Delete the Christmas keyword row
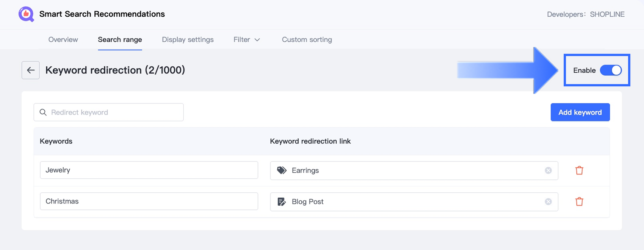The image size is (644, 250). coord(579,202)
